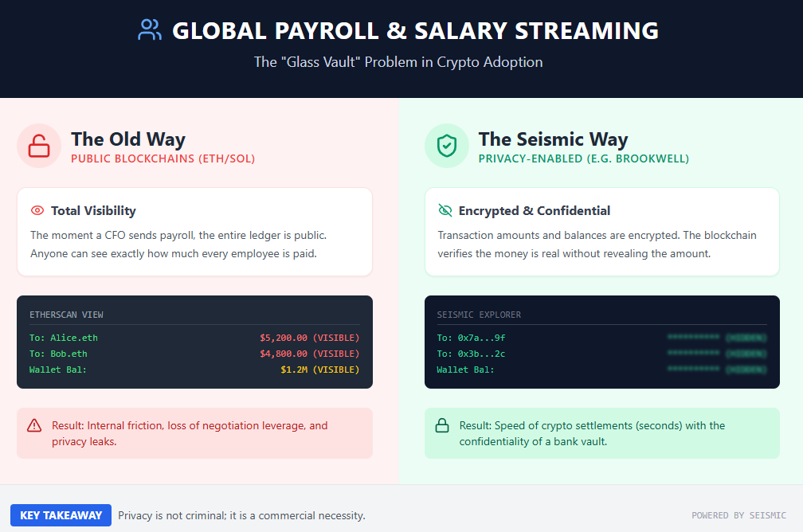Click the users icon beside the payroll title
This screenshot has width=803, height=532.
coord(150,29)
